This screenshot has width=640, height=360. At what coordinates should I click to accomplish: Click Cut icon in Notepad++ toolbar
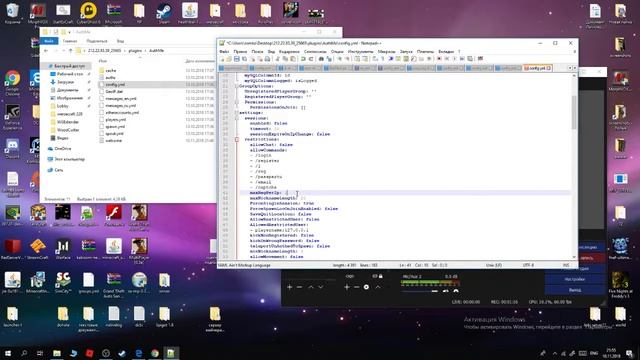pyautogui.click(x=277, y=59)
